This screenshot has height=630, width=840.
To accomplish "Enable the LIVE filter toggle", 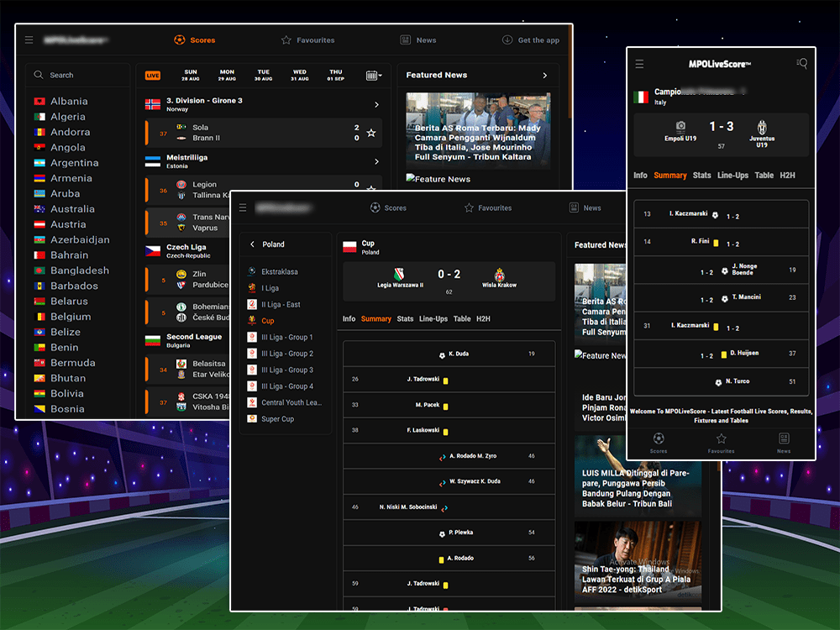I will [x=152, y=76].
